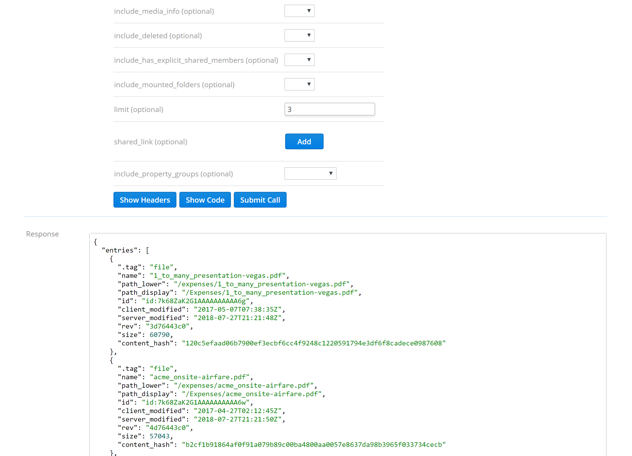Open the include_property_groups dropdown
Screen dimensions: 632x456
coord(310,174)
